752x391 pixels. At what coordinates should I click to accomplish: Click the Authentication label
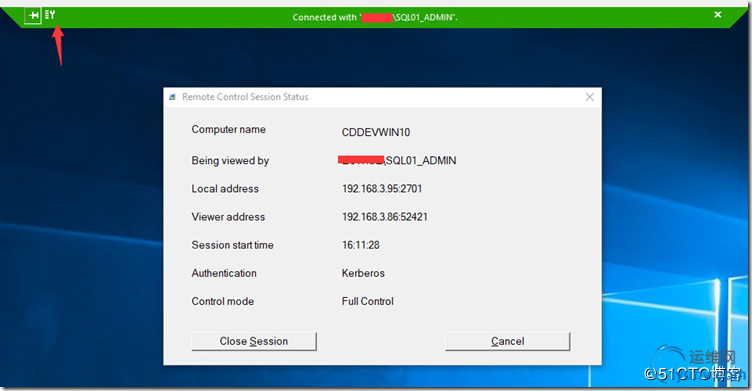point(224,273)
